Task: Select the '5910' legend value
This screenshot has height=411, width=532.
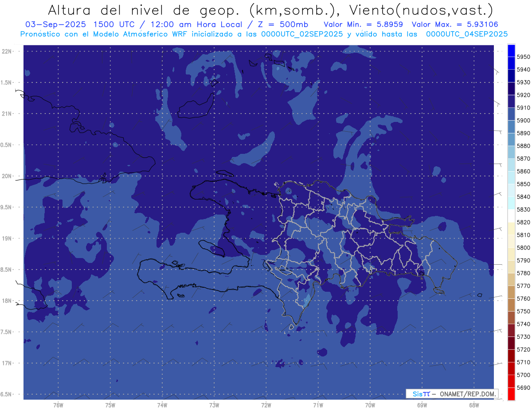Action: 523,108
